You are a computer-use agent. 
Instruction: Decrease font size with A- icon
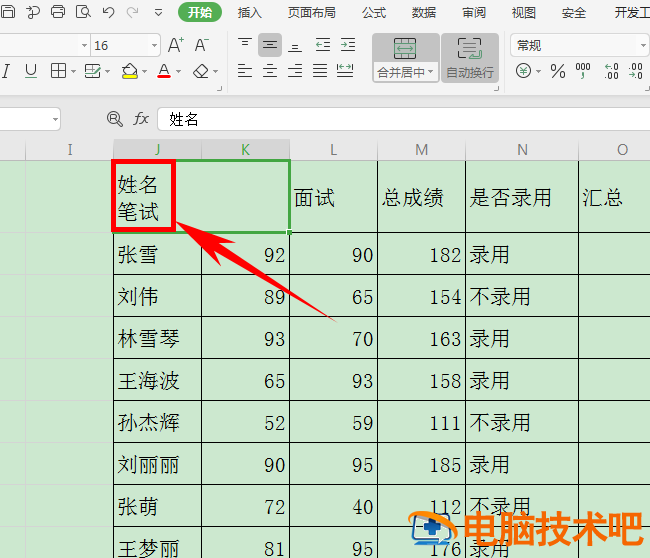pos(201,45)
